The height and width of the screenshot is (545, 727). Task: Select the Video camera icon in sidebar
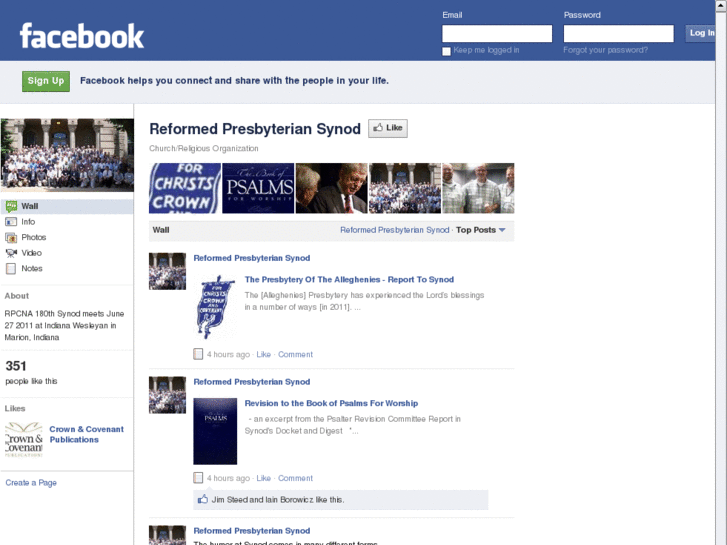(11, 253)
